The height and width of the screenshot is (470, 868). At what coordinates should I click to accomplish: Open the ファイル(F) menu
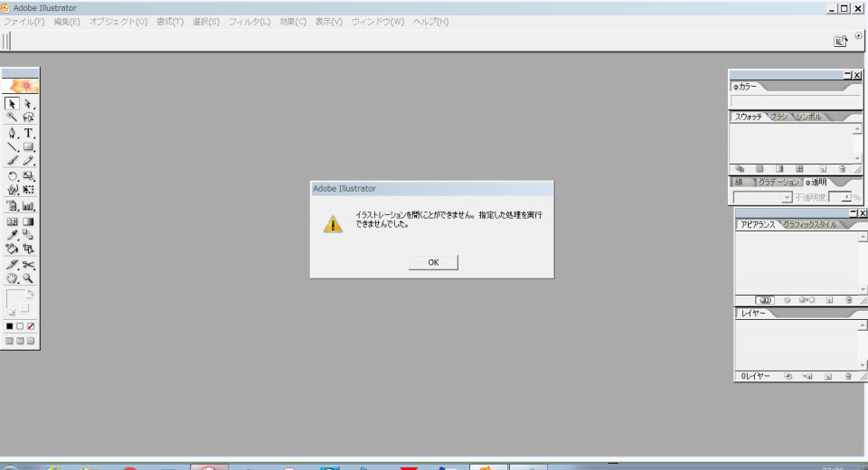point(24,21)
